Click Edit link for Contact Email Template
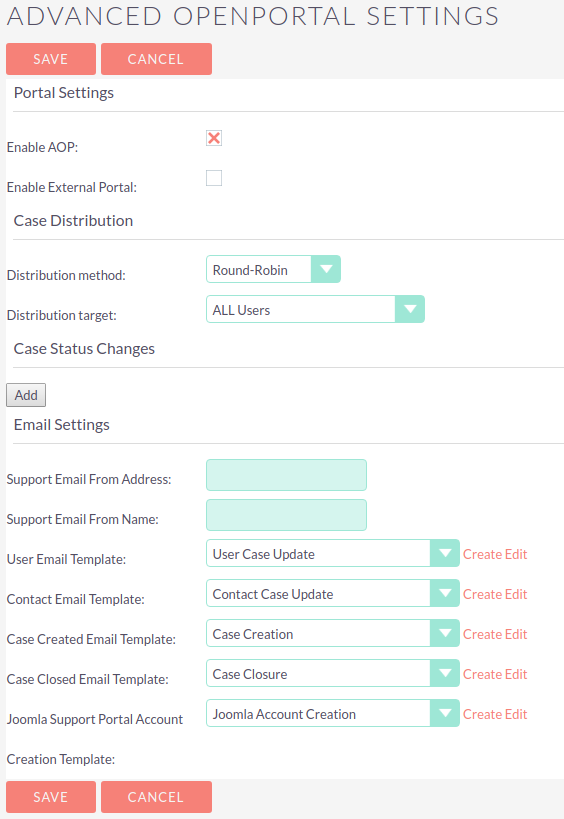Image resolution: width=564 pixels, height=819 pixels. [516, 594]
